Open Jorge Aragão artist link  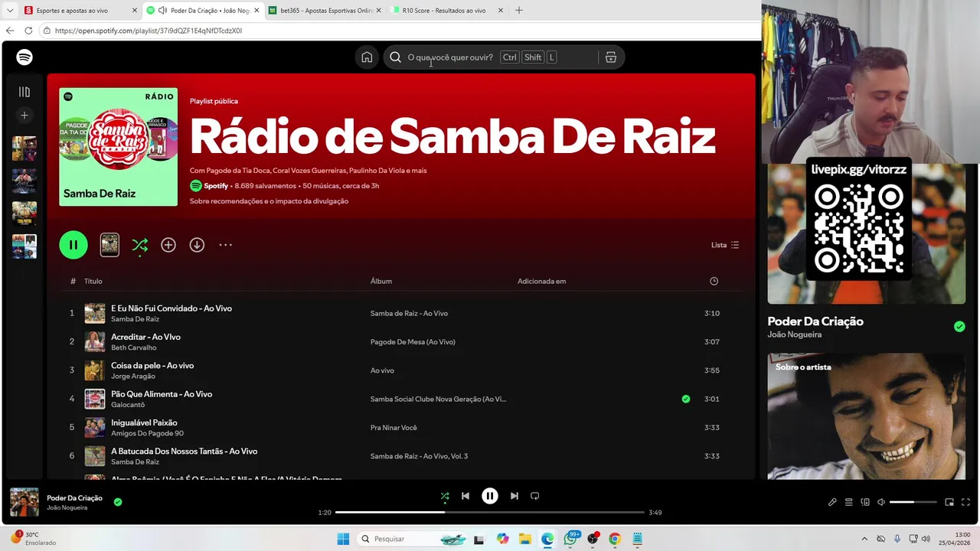click(x=133, y=377)
